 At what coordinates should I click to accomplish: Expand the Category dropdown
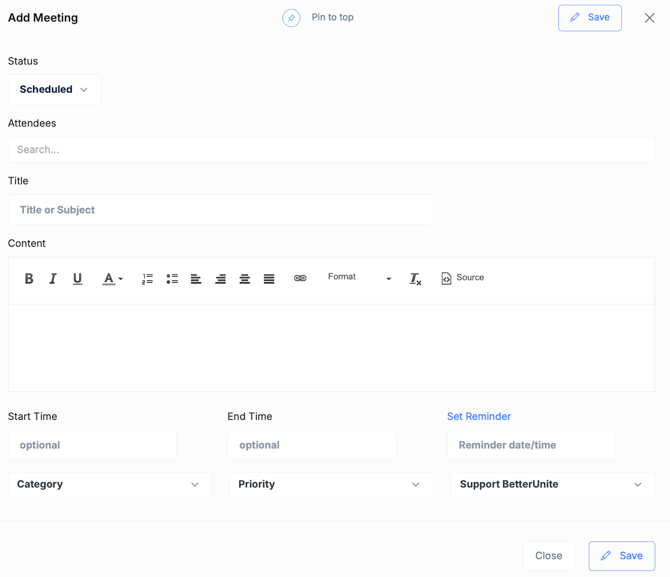(x=109, y=485)
